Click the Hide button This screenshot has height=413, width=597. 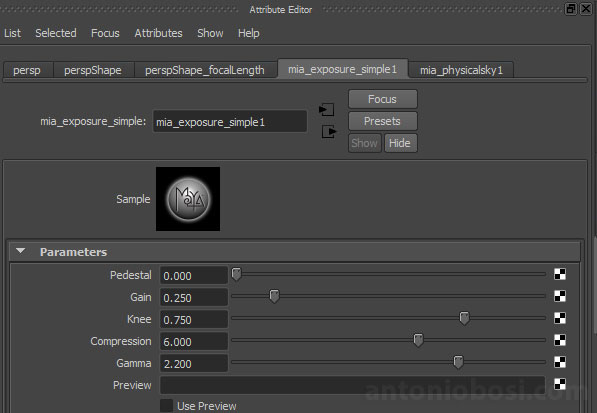(400, 143)
